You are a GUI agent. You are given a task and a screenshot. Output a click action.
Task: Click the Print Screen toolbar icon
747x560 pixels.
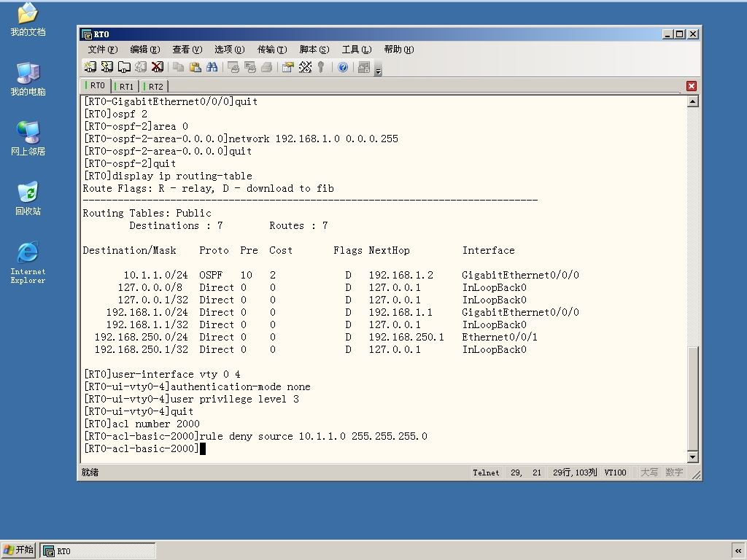(233, 67)
